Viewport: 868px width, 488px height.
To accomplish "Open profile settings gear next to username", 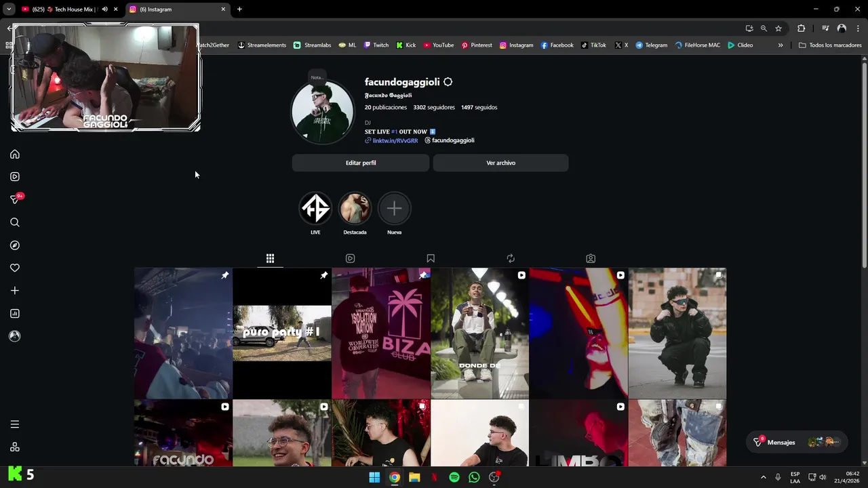I will pyautogui.click(x=448, y=82).
